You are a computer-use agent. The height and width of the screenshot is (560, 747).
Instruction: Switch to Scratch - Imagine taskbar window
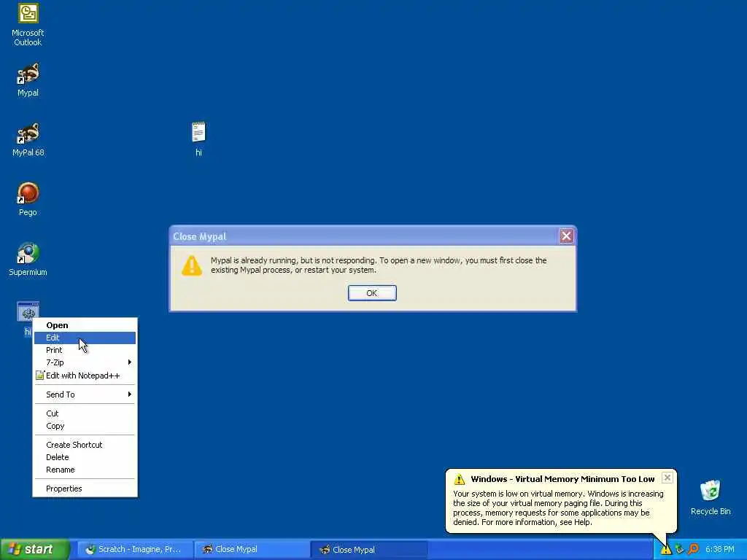pos(134,550)
